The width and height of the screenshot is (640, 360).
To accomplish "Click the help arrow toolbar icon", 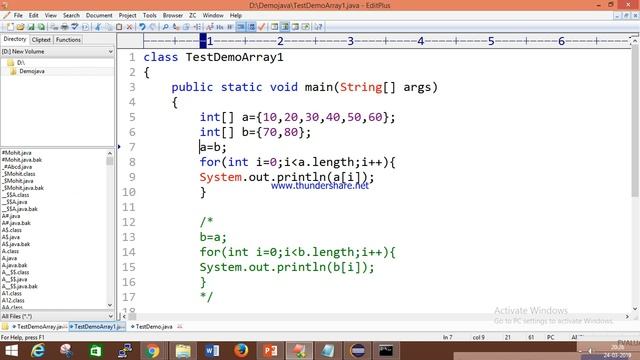I will coord(318,27).
